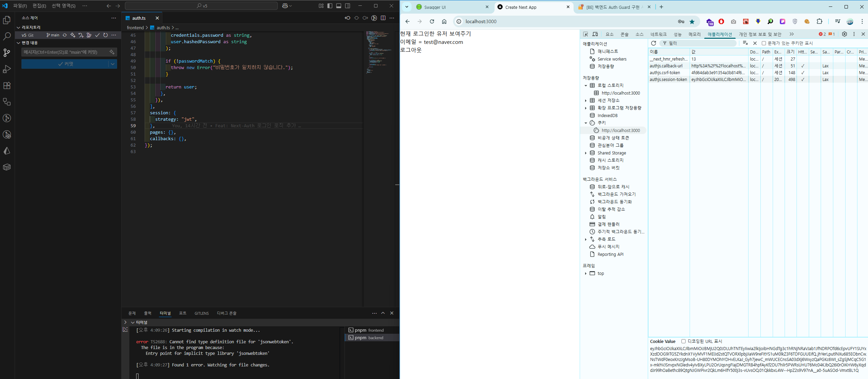Open DevTools settings gear

pos(844,34)
